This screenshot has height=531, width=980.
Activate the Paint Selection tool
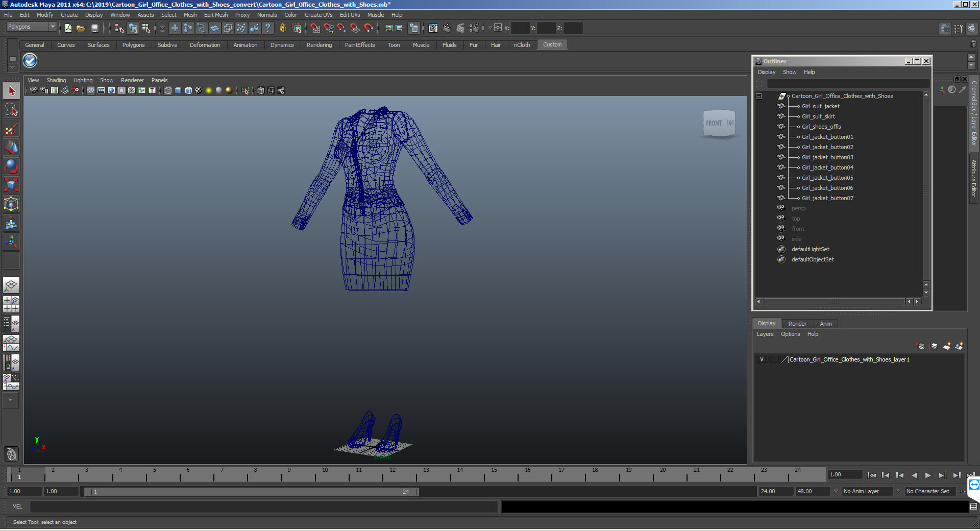(11, 128)
